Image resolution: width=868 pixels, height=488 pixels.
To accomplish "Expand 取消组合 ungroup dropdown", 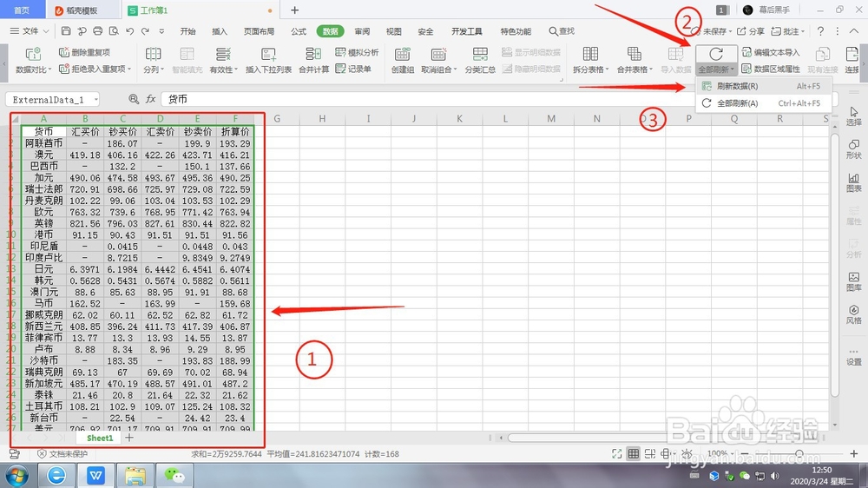I will pos(455,69).
